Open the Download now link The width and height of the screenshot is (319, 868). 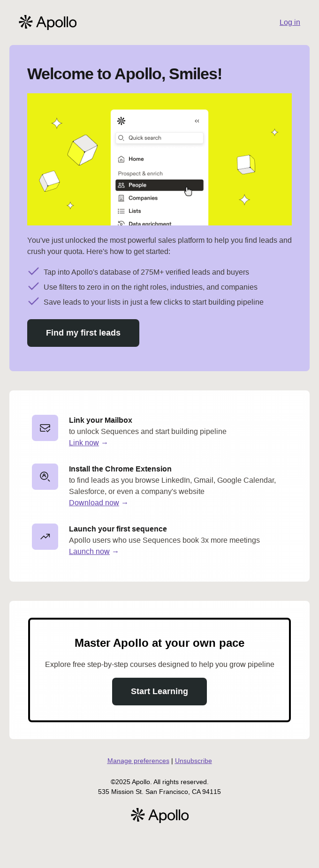94,503
